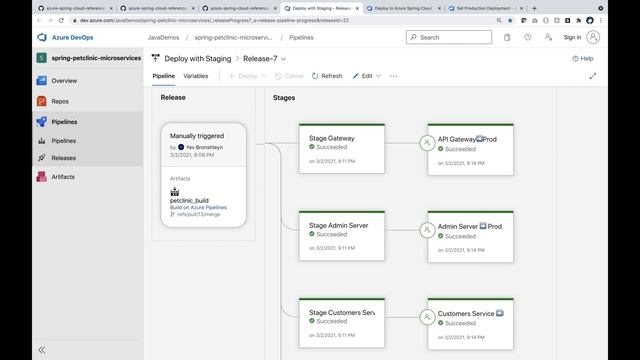Click pre-deployment approval icon for Customers Service

[427, 317]
